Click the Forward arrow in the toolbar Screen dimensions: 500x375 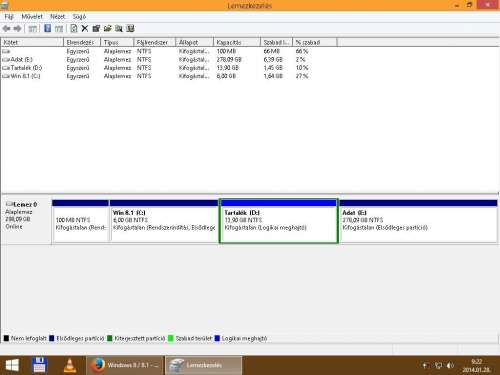[17, 29]
